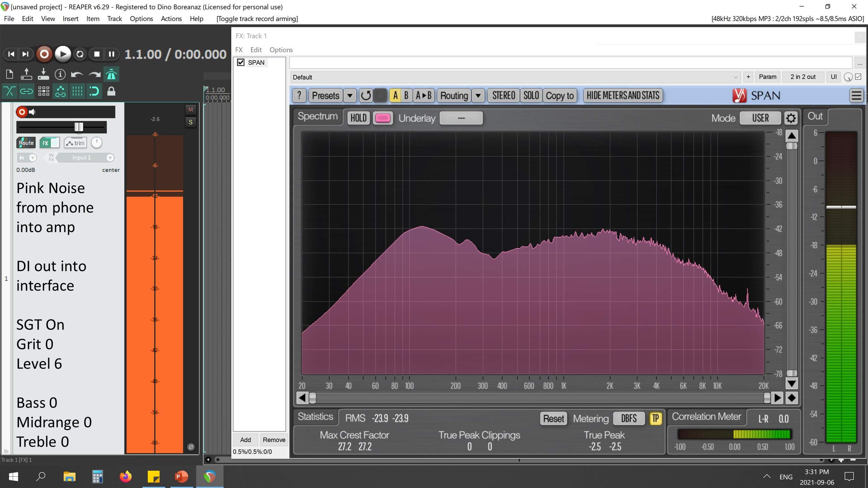This screenshot has height=488, width=868.
Task: Toggle snap icon in the toolbar
Action: pyautogui.click(x=94, y=91)
